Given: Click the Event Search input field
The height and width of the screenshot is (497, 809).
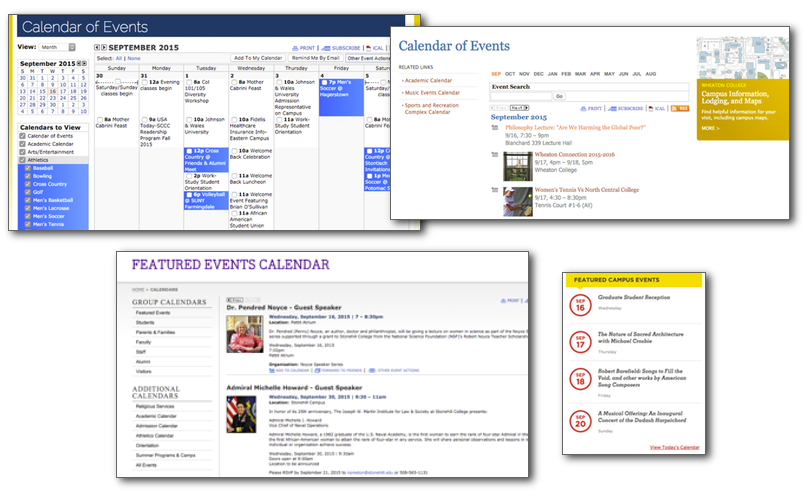Looking at the screenshot, I should (521, 96).
